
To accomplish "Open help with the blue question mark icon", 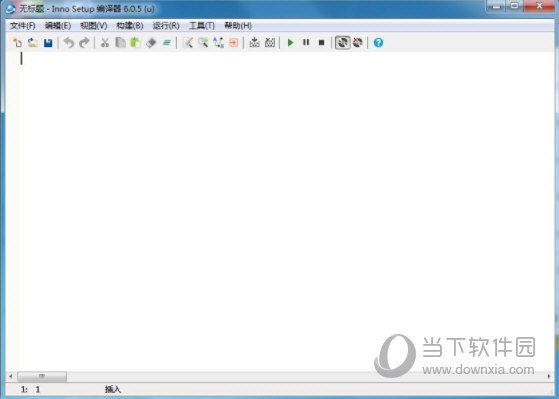I will click(x=378, y=43).
